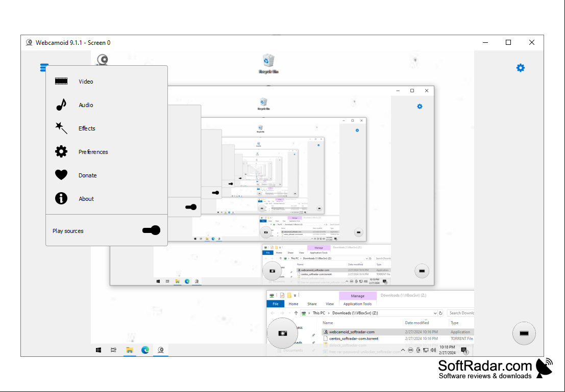Take a photo with the camera button

point(283,333)
